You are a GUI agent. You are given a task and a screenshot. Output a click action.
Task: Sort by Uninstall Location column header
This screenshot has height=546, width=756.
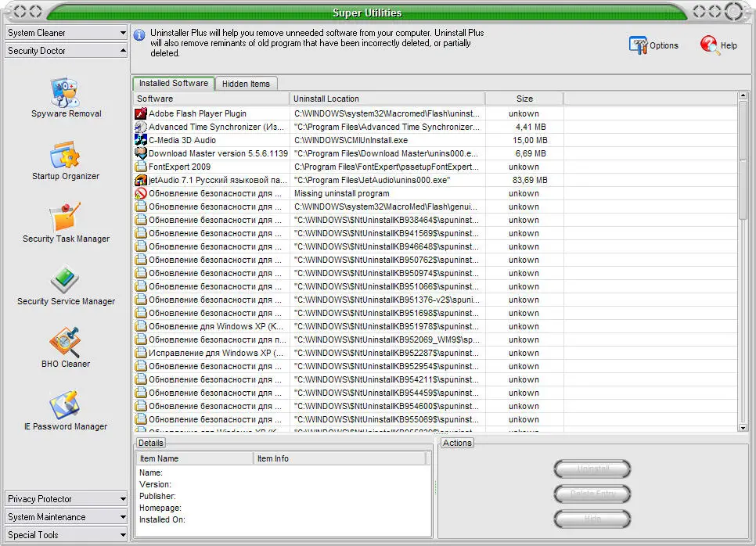pyautogui.click(x=387, y=99)
